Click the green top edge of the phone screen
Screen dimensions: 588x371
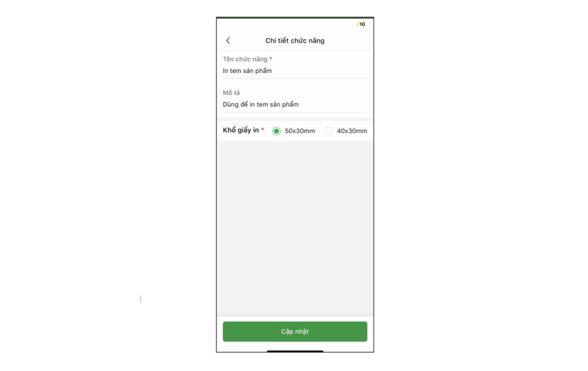[295, 18]
